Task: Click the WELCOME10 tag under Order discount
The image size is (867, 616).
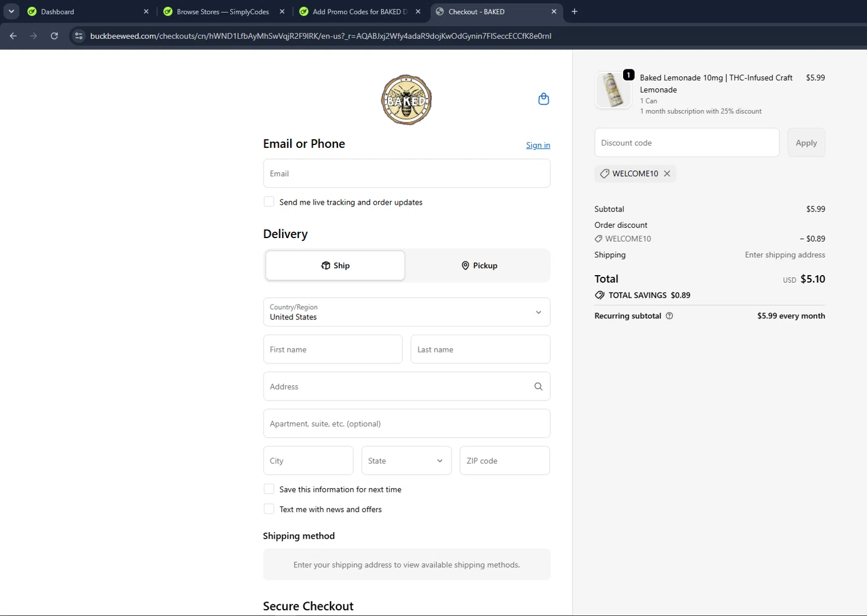Action: 623,239
